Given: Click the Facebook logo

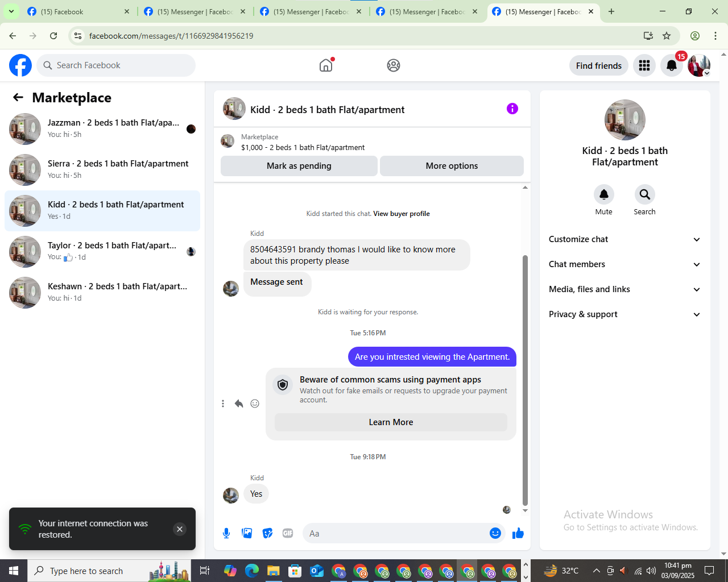Looking at the screenshot, I should pos(20,65).
